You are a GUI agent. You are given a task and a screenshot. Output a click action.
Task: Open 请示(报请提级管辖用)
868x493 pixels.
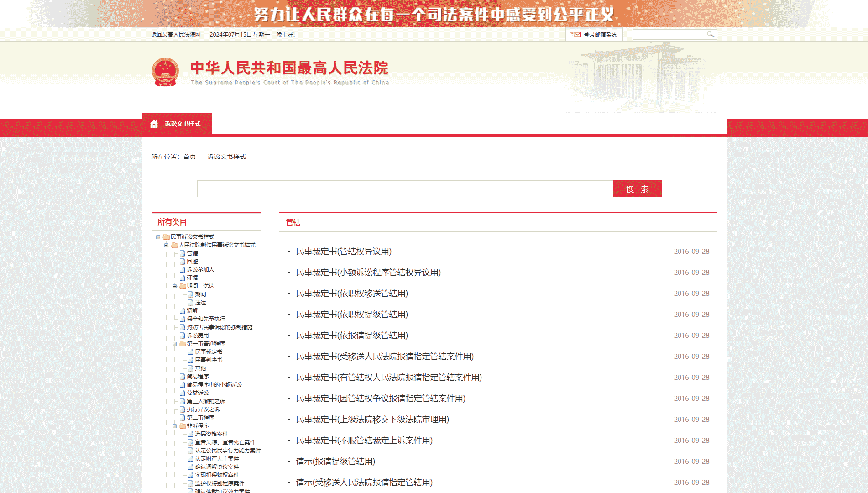335,462
